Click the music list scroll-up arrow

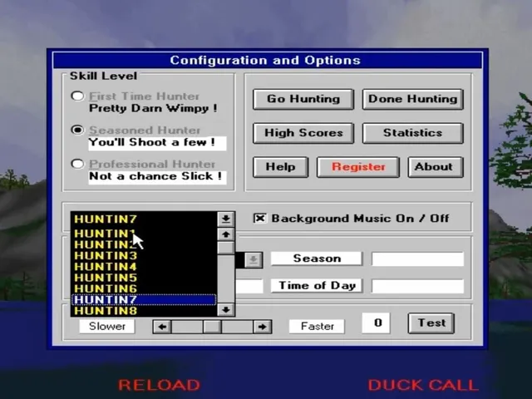coord(226,234)
